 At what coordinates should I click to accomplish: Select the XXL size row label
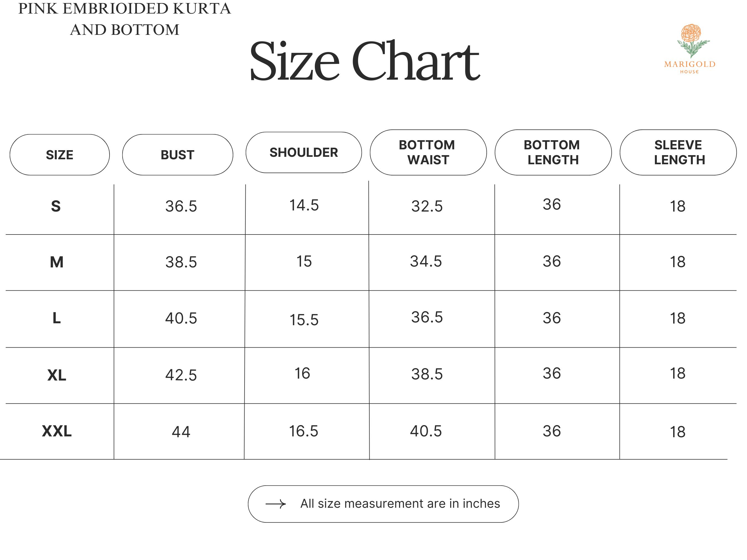tap(57, 431)
